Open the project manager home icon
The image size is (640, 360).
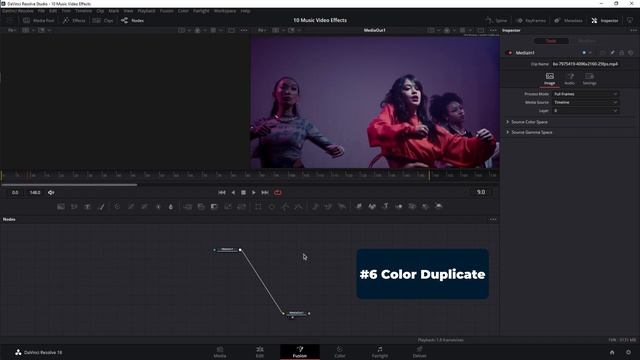coord(612,352)
